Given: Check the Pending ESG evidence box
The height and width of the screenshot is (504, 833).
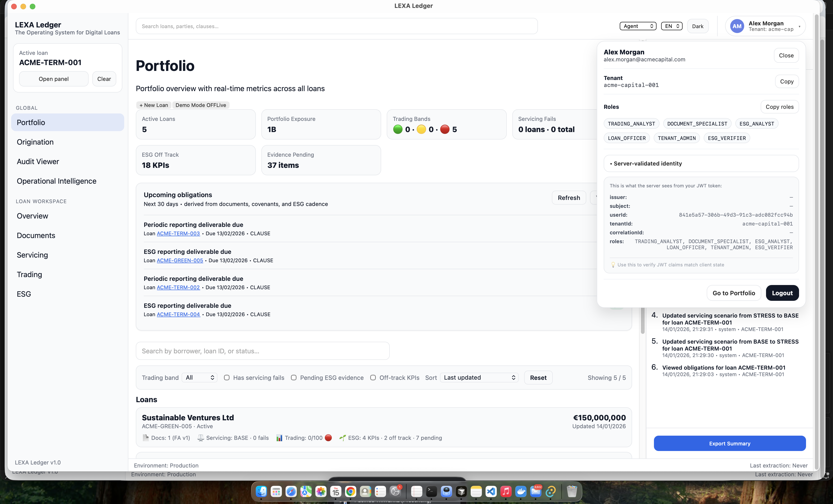Looking at the screenshot, I should point(294,378).
